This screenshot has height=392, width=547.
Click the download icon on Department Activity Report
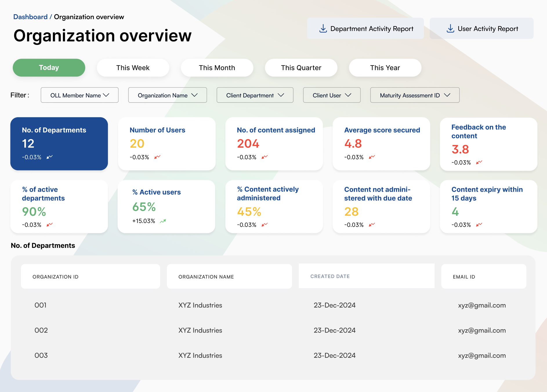(x=323, y=28)
